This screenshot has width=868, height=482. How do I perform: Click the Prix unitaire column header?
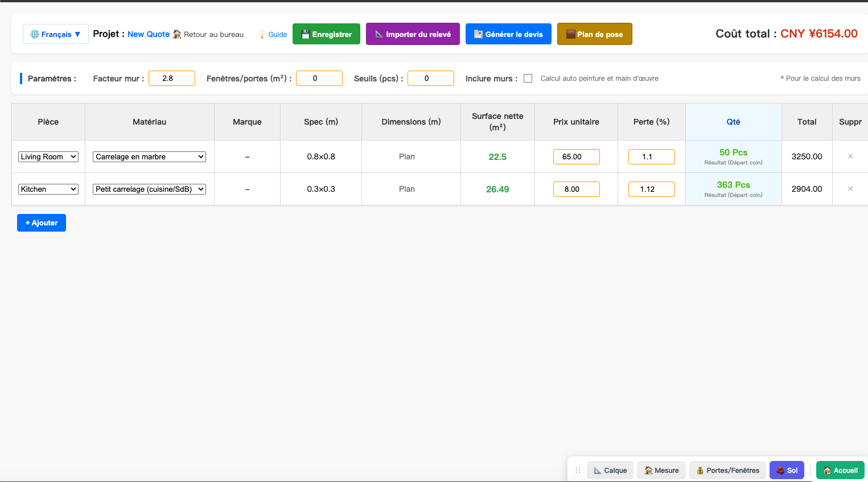click(x=576, y=122)
